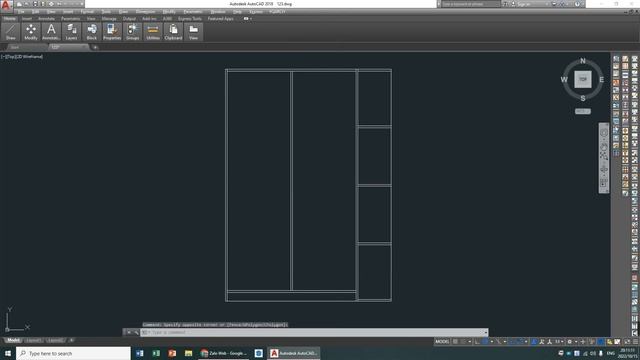The image size is (640, 360).
Task: Click the N direction on the ViewCube compass
Action: [x=583, y=61]
